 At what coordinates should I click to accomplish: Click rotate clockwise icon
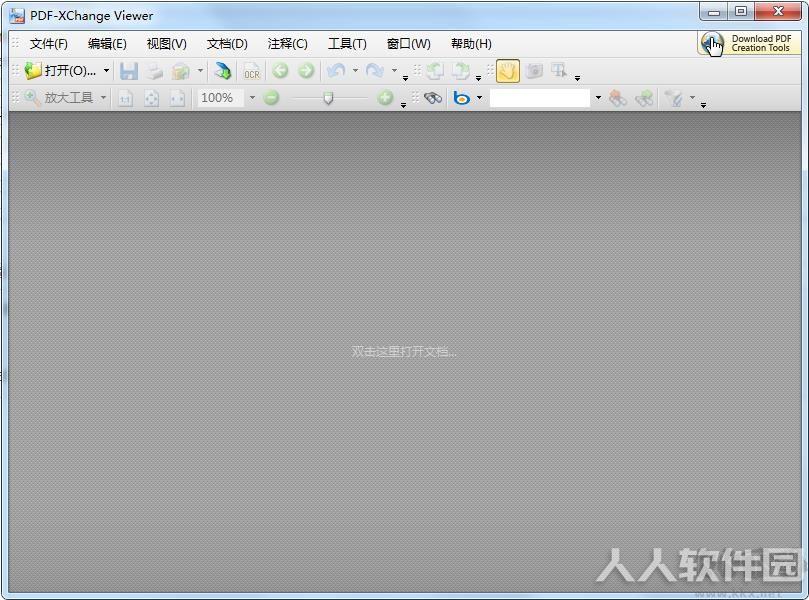coord(461,71)
